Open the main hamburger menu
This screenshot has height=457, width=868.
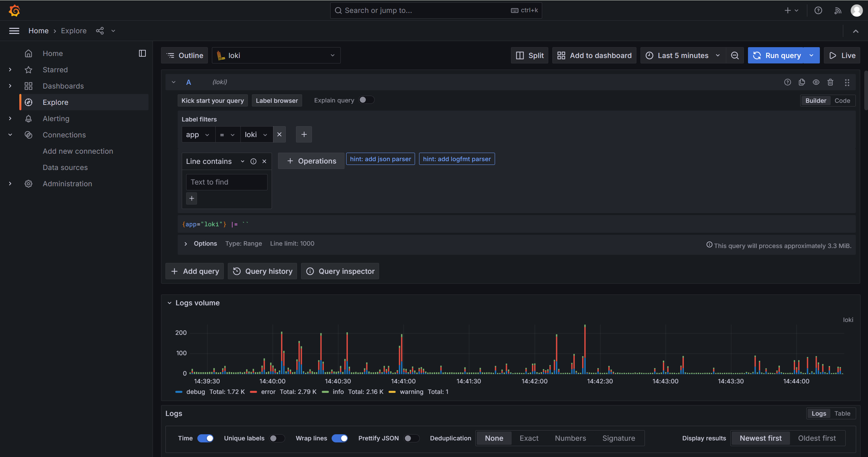click(x=14, y=31)
